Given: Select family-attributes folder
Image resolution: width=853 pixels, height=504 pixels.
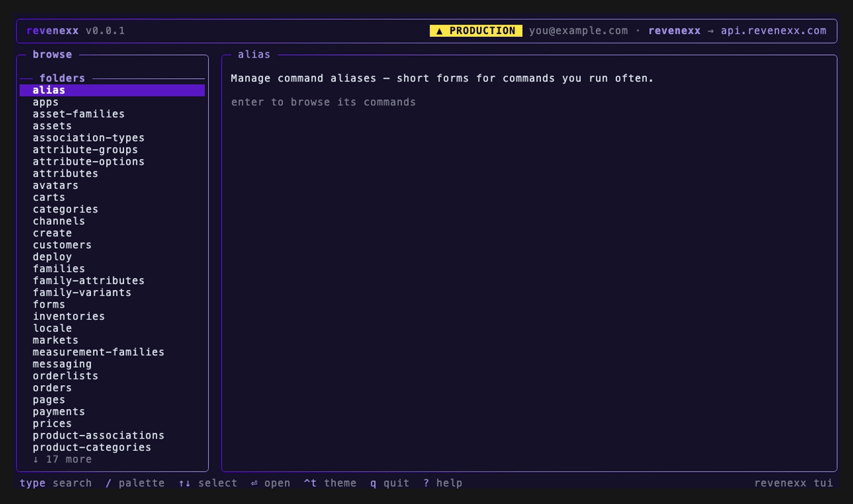Looking at the screenshot, I should point(112,281).
